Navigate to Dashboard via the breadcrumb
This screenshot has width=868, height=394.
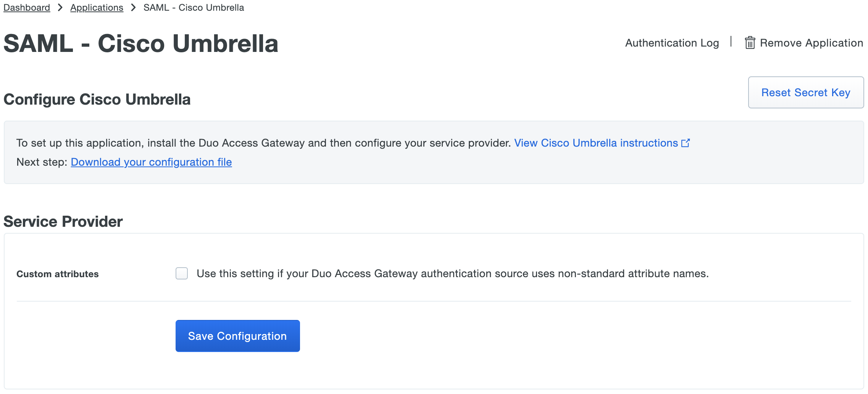point(26,7)
